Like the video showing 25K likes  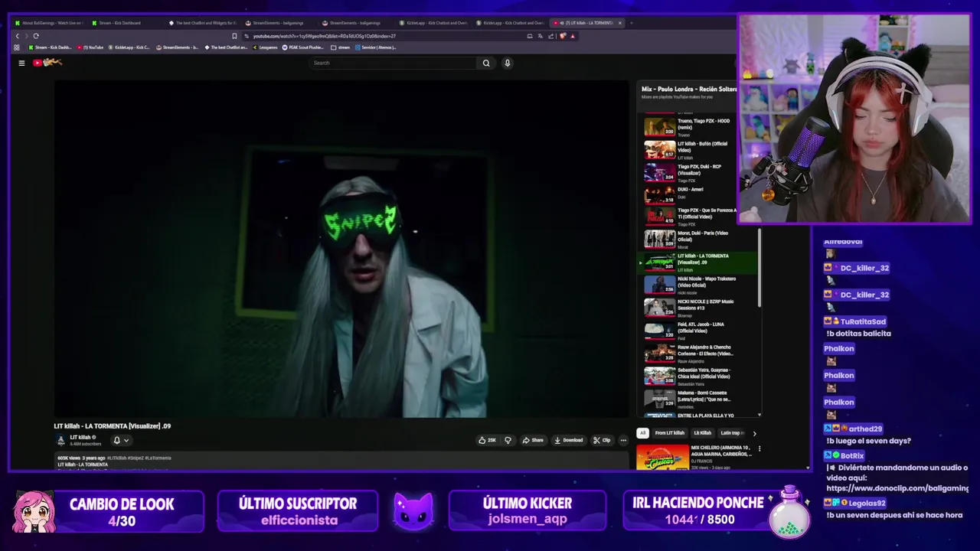pyautogui.click(x=487, y=440)
